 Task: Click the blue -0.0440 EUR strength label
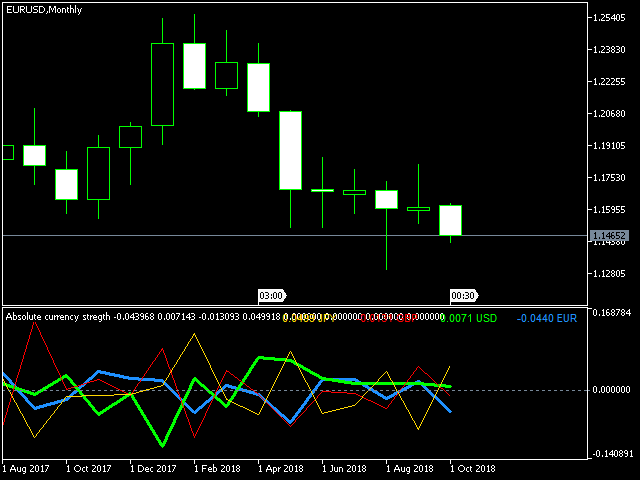[548, 318]
